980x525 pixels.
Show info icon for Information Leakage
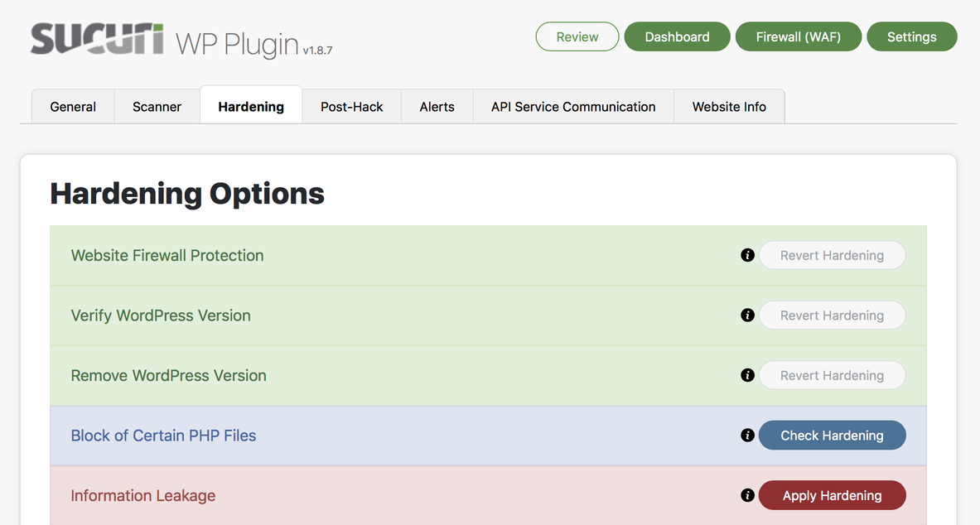[x=747, y=495]
